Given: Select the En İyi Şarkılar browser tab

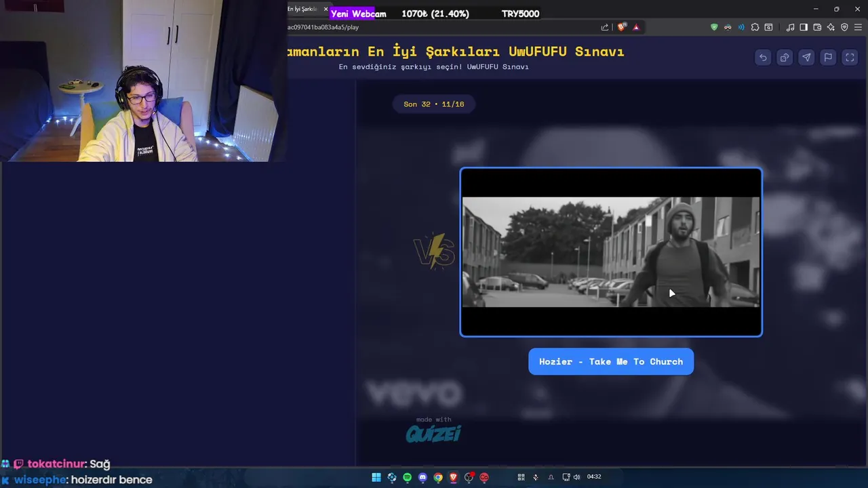Looking at the screenshot, I should pyautogui.click(x=302, y=9).
